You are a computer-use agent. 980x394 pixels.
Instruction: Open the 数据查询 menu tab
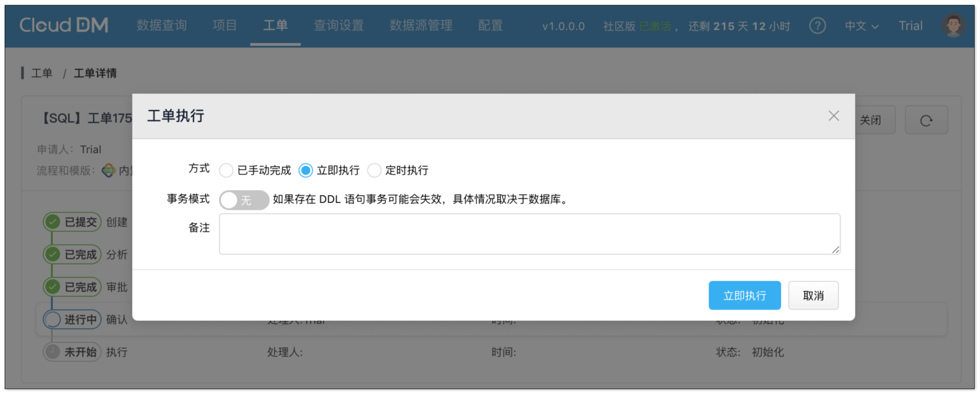pos(162,25)
